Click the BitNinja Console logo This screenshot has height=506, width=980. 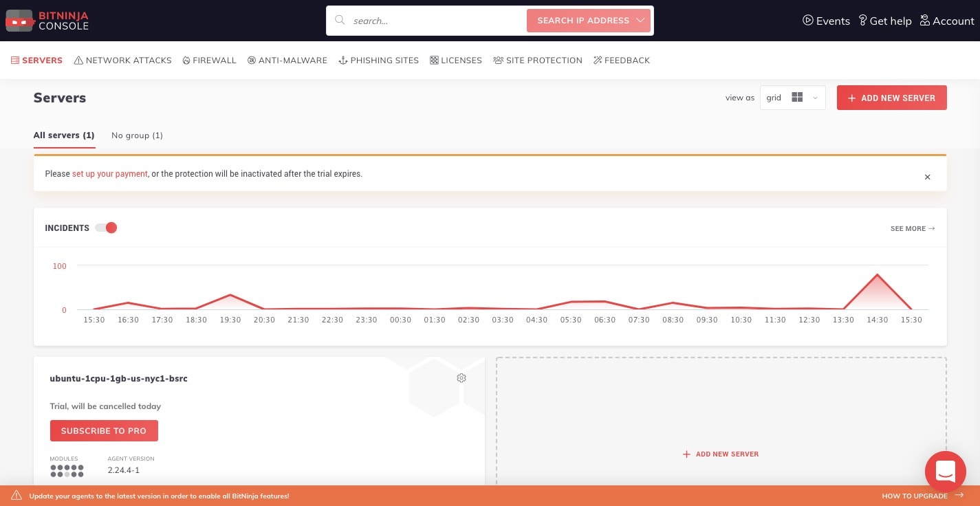click(47, 21)
